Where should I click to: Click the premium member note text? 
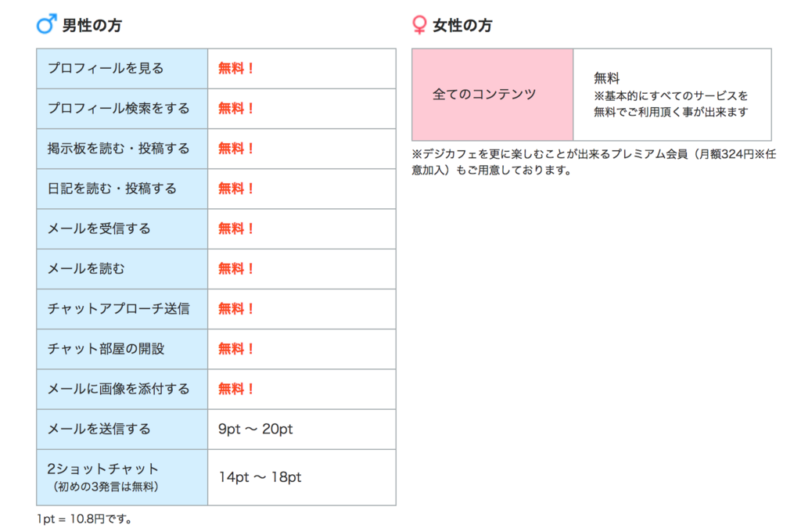point(594,162)
